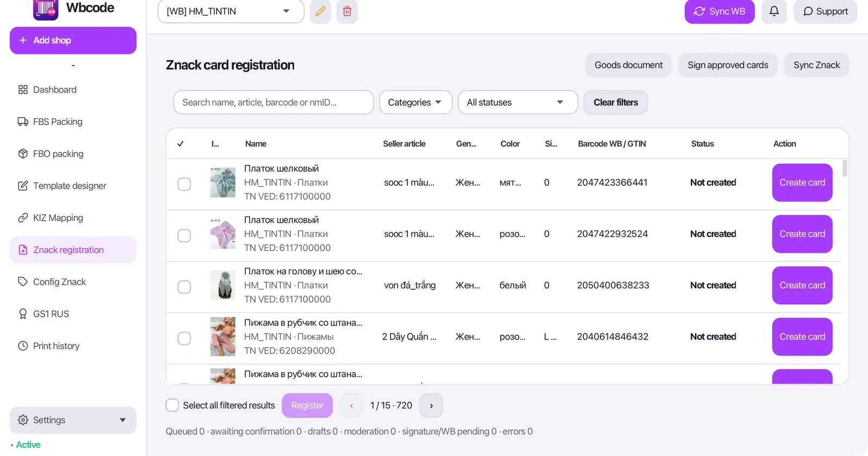Expand the Settings dropdown in sidebar
868x456 pixels.
pos(73,420)
